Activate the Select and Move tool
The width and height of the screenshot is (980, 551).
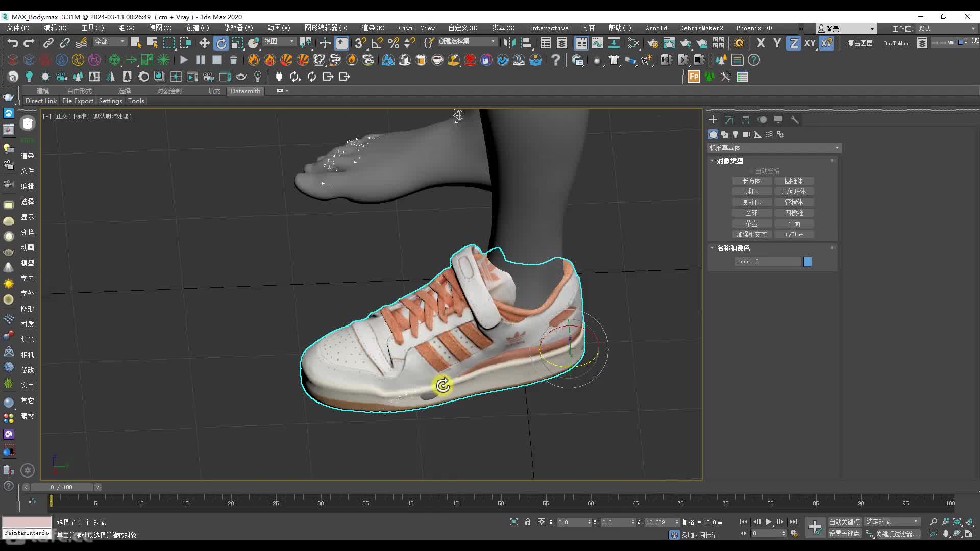click(x=204, y=43)
